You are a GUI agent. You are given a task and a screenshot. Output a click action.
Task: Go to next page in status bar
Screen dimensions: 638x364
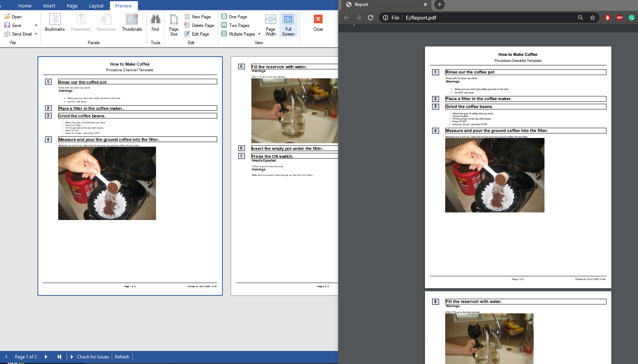point(46,357)
